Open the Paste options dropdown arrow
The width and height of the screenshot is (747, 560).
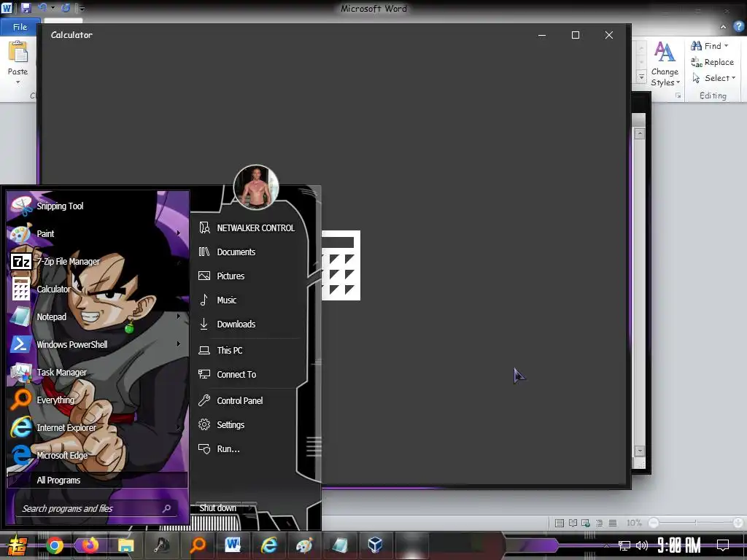pos(18,82)
